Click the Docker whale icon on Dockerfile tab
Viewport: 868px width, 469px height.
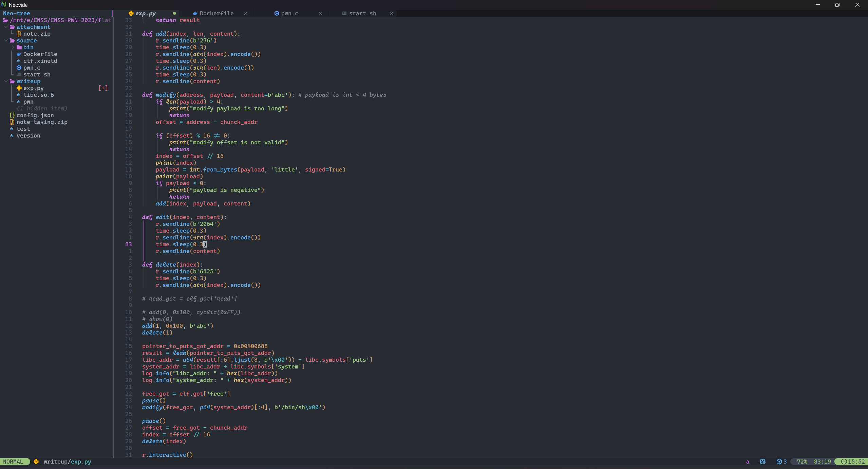(x=195, y=13)
